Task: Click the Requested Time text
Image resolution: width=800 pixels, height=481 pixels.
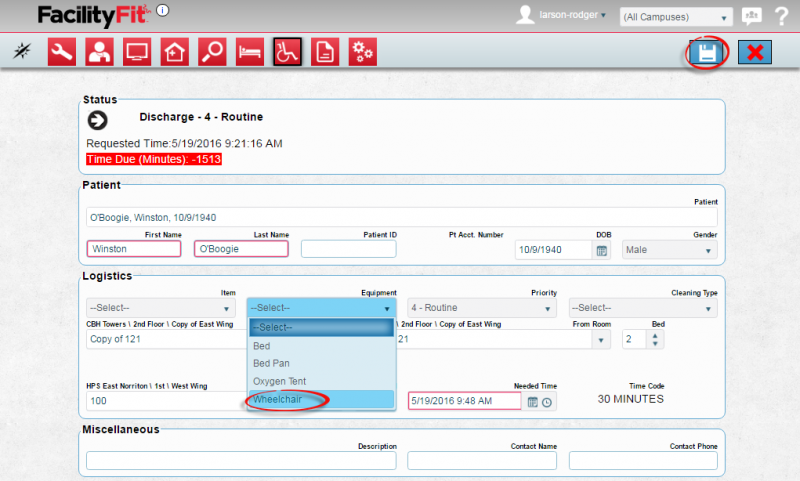Action: point(184,143)
